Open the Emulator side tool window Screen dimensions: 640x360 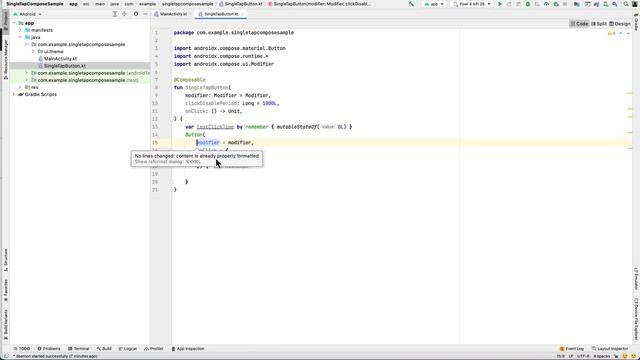pyautogui.click(x=636, y=279)
